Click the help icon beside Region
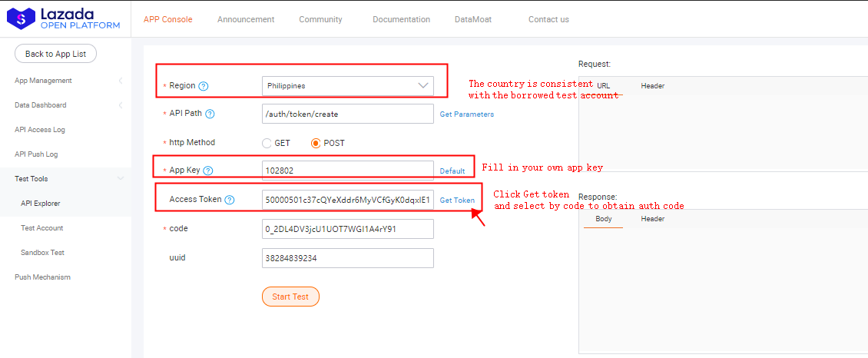Image resolution: width=868 pixels, height=358 pixels. click(x=204, y=86)
